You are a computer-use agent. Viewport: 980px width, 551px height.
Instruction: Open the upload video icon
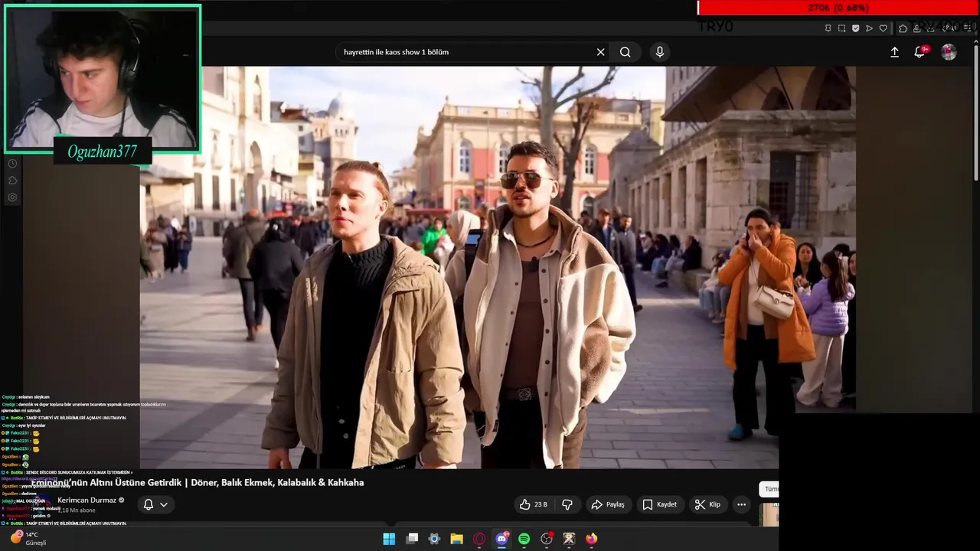(x=894, y=52)
